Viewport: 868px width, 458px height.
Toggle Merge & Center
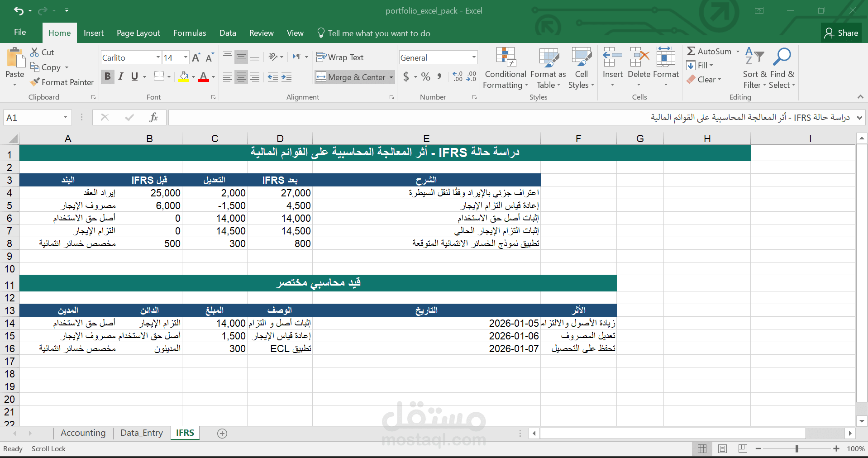coord(351,77)
